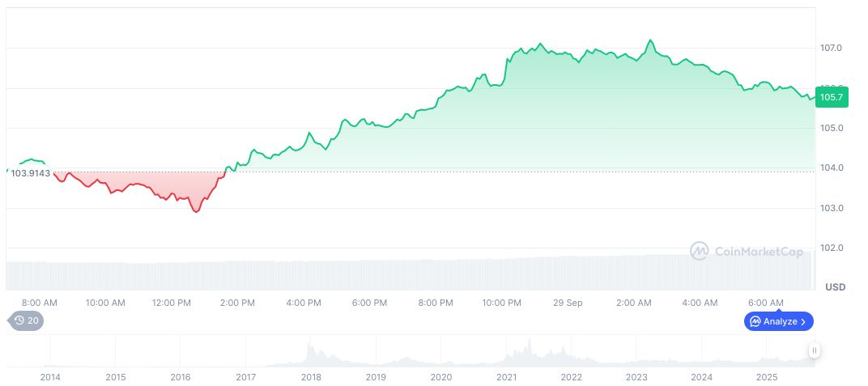Select 2014 on the year timeline
The height and width of the screenshot is (386, 868).
(x=50, y=377)
